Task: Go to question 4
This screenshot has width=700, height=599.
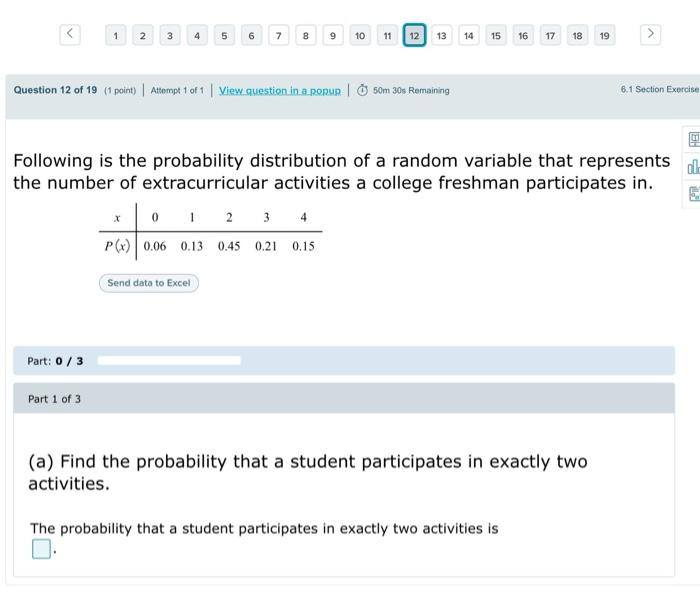Action: coord(197,36)
